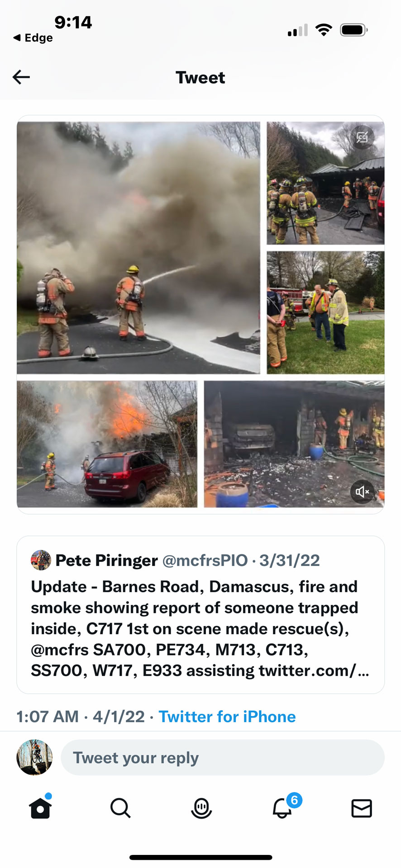
Task: Open the Home tab
Action: coord(40,807)
